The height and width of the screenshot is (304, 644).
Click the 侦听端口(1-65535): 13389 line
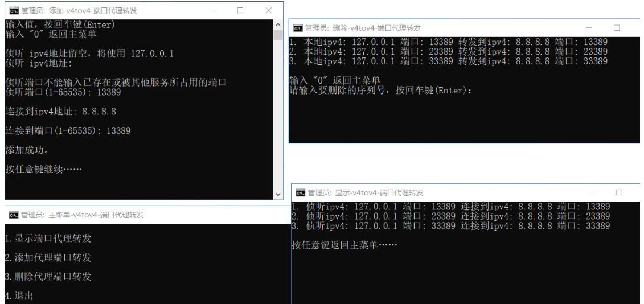click(x=63, y=92)
